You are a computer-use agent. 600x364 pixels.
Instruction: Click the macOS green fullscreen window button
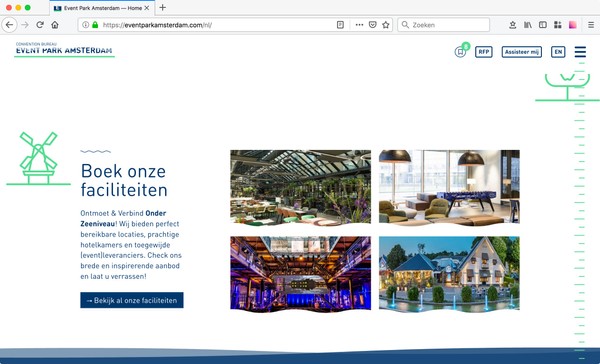(x=28, y=8)
